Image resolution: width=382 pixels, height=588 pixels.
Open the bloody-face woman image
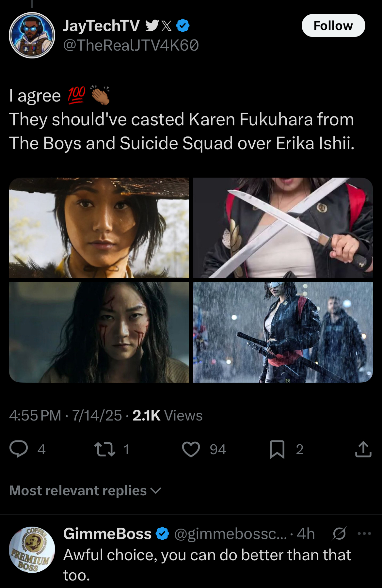click(x=99, y=332)
